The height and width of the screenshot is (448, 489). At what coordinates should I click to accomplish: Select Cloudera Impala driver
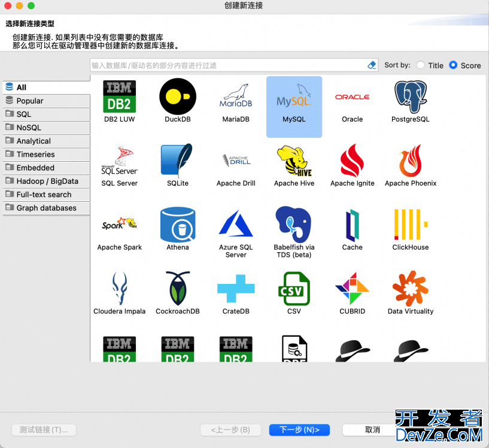pyautogui.click(x=120, y=288)
